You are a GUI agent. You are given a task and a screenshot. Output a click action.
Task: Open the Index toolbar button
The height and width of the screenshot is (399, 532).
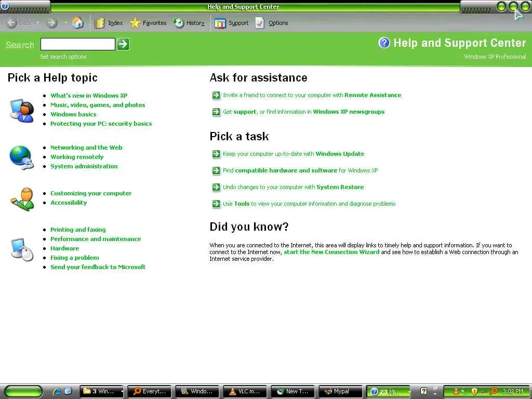[109, 23]
